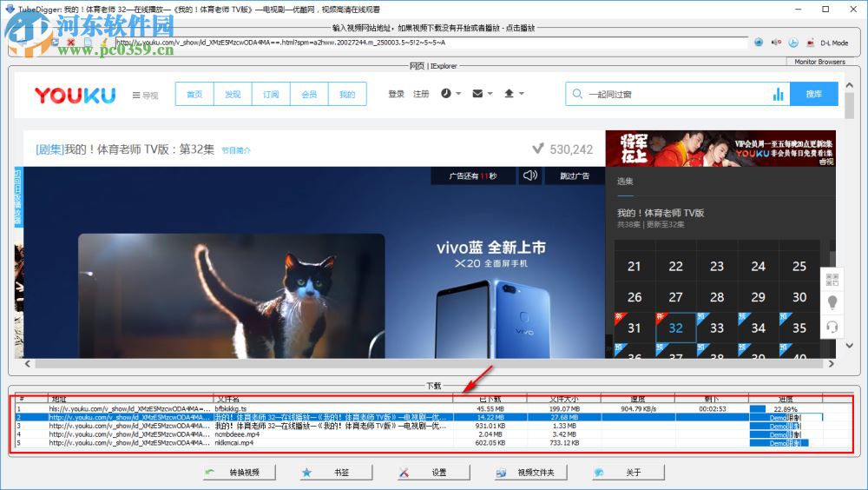Click the record icon before D-L Mode

coord(811,42)
